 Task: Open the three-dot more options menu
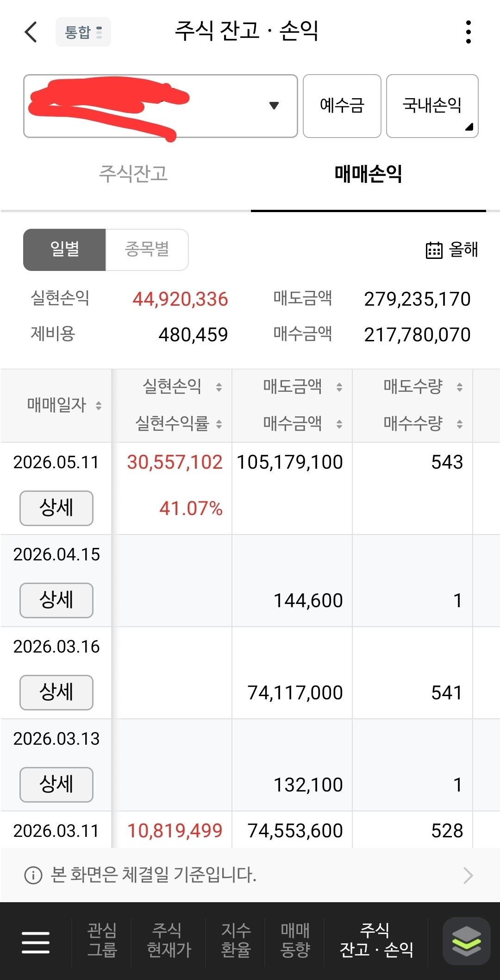(469, 32)
